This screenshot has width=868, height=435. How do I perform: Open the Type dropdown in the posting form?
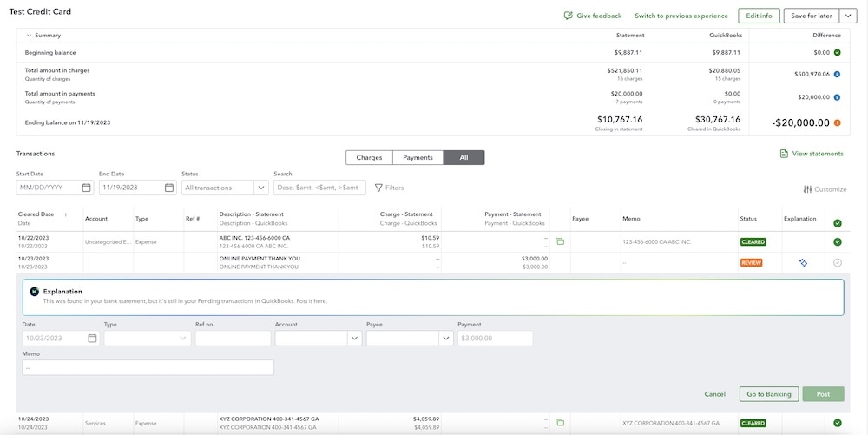[148, 338]
